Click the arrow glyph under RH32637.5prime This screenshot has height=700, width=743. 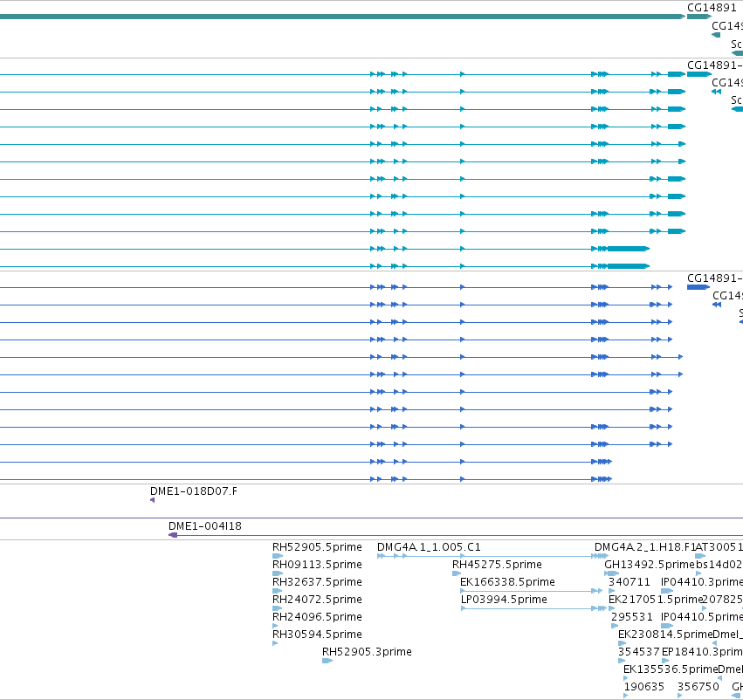(277, 591)
